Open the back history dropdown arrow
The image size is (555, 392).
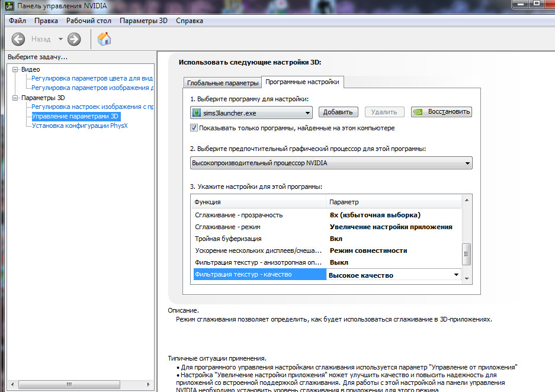[60, 39]
